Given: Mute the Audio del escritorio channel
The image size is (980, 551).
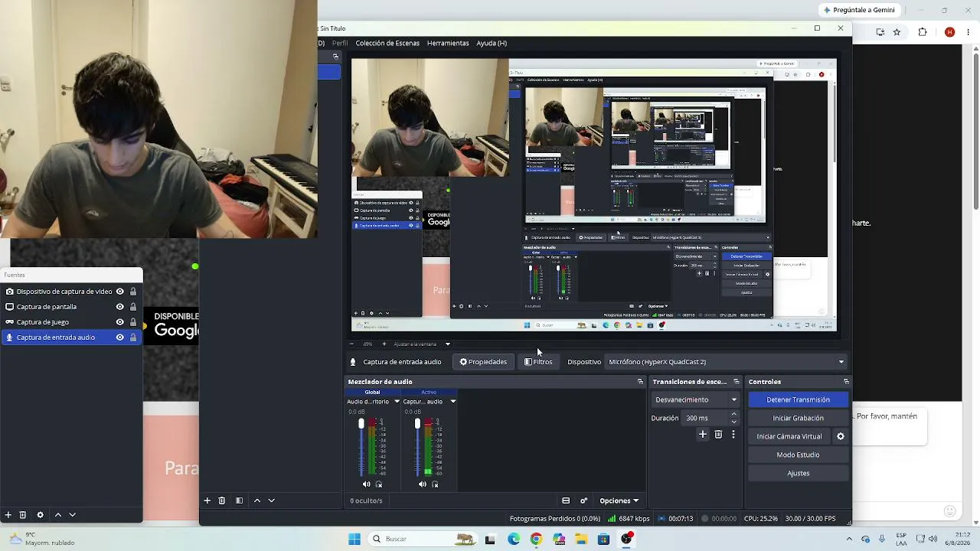Looking at the screenshot, I should pyautogui.click(x=366, y=484).
